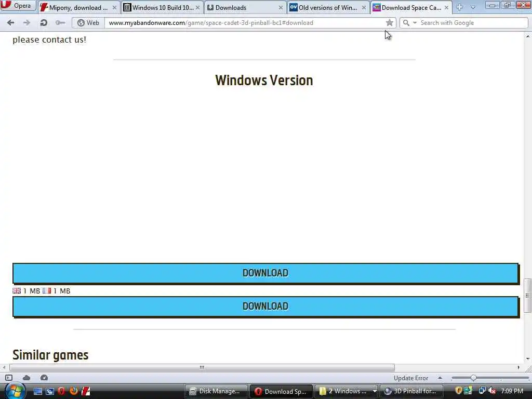
Task: Switch to Old versions of Windows tab
Action: pyautogui.click(x=328, y=7)
